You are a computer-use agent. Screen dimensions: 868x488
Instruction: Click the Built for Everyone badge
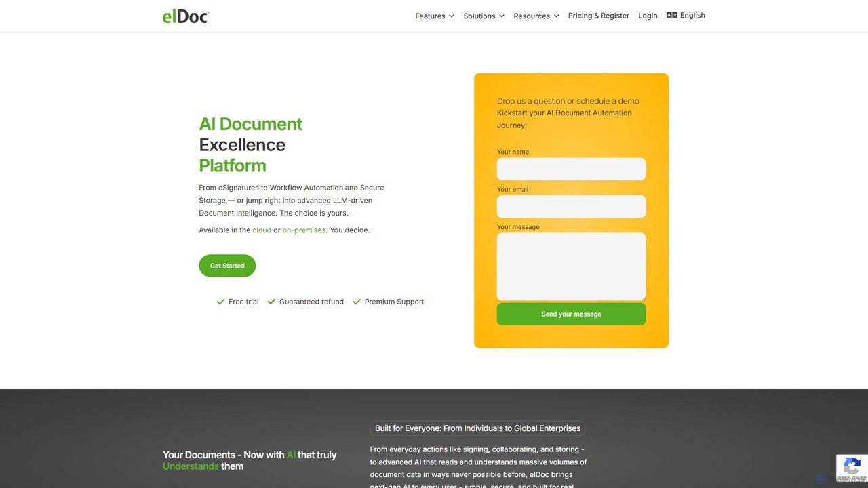coord(477,428)
